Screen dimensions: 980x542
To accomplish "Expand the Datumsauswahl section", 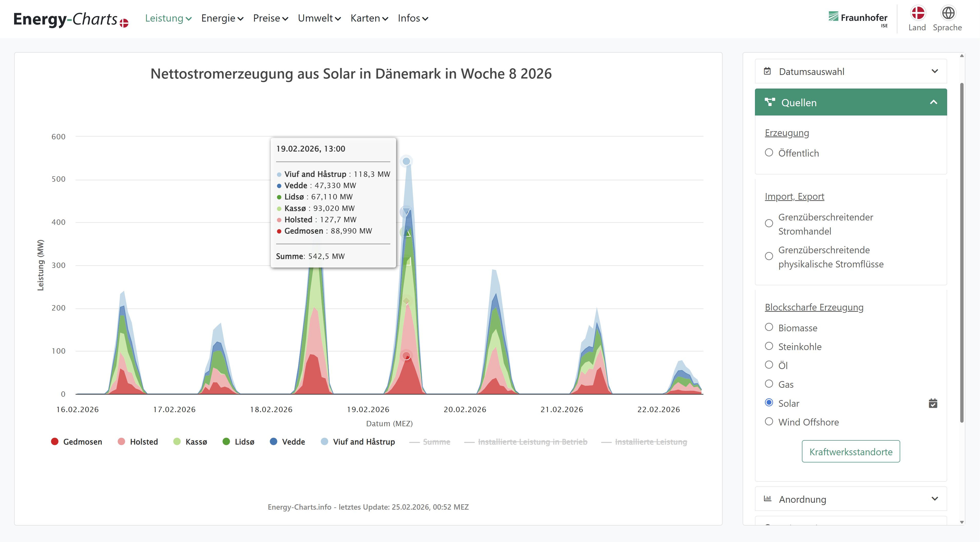I will (934, 71).
